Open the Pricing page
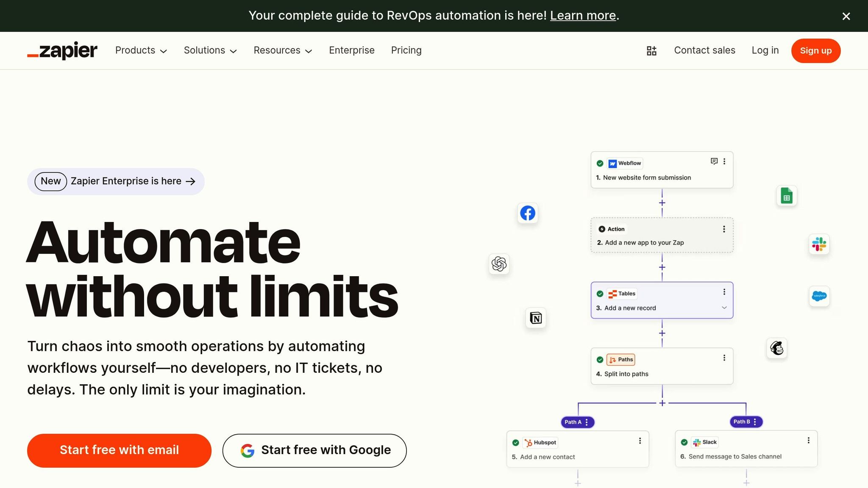The width and height of the screenshot is (868, 488). point(406,50)
